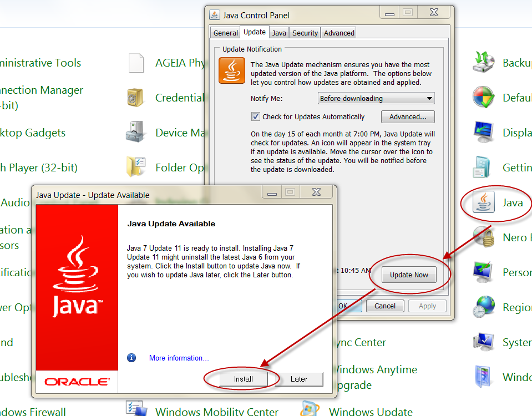
Task: Close the Java Control Panel window
Action: point(434,13)
